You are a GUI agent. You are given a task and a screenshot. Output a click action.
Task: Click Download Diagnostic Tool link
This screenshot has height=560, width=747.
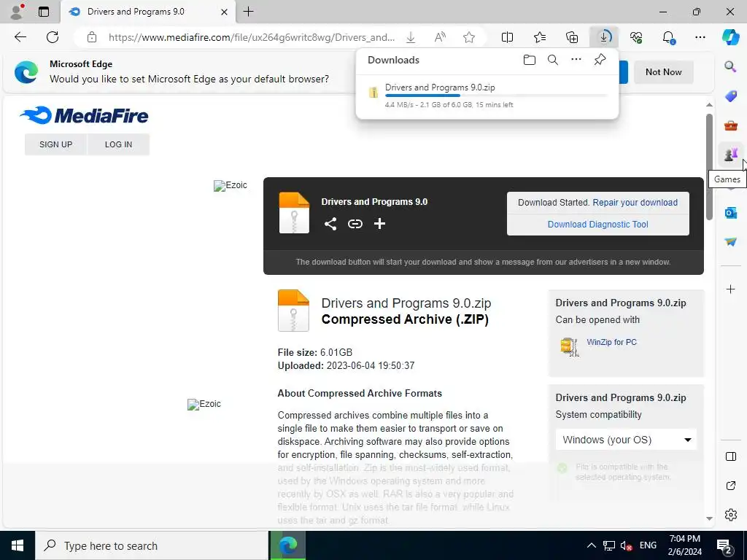point(597,225)
